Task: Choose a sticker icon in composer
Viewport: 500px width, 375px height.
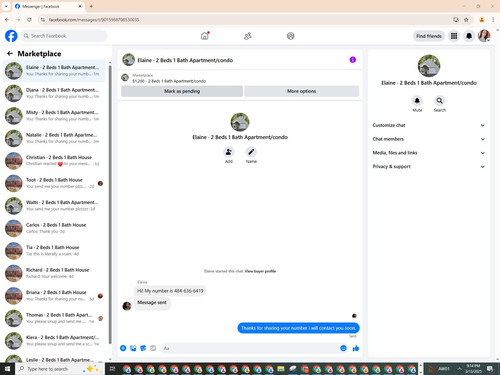Action: [x=143, y=348]
